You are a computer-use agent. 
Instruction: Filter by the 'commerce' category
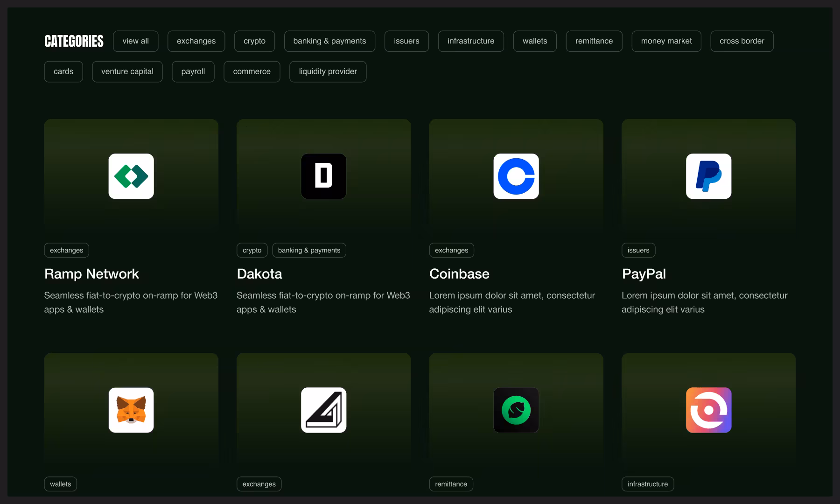(x=252, y=71)
